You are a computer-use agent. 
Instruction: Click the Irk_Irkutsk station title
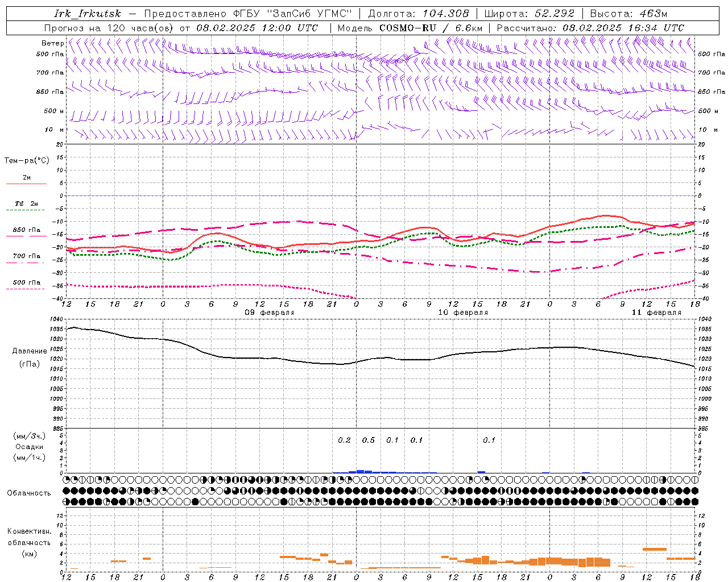point(88,14)
